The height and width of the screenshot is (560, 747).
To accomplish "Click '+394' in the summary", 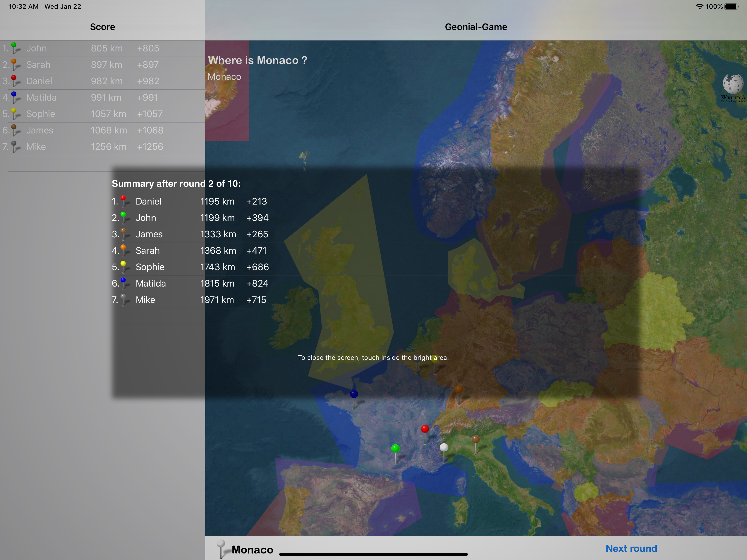I will pyautogui.click(x=257, y=218).
